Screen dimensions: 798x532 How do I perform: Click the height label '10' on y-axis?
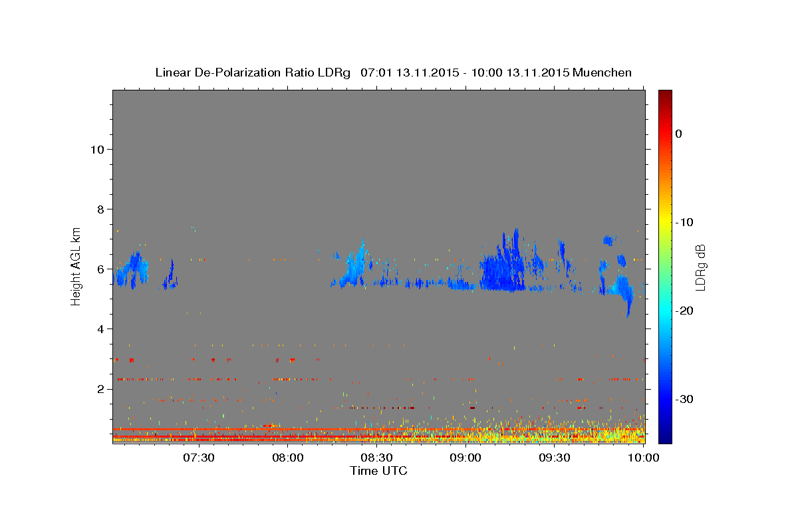(97, 149)
